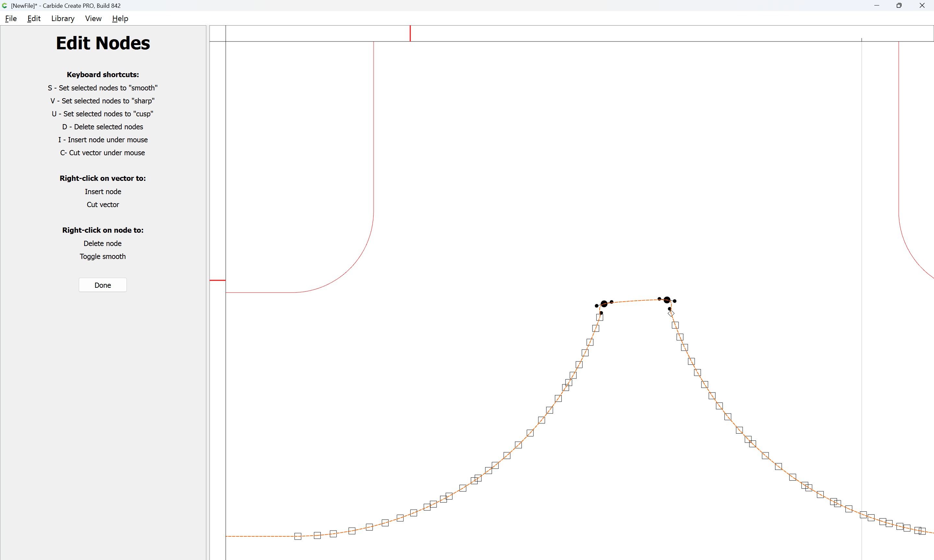Screen dimensions: 934x560
Task: Click the Done button
Action: tap(102, 285)
